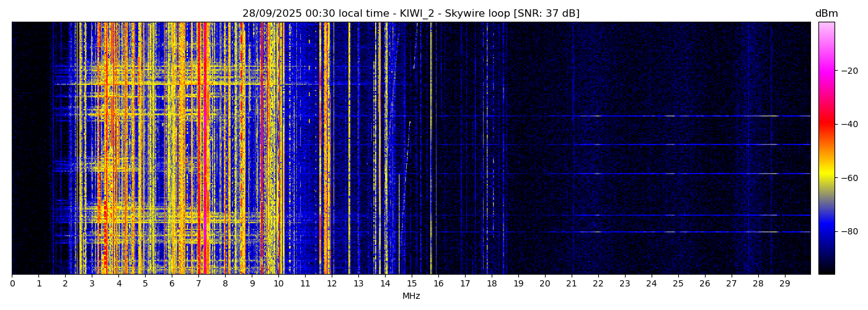This screenshot has height=310, width=868.
Task: Click the 0 MHz tick label
Action: 12,284
